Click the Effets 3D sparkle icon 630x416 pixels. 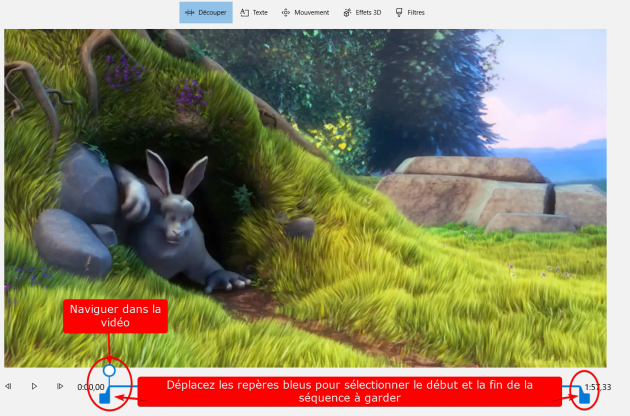coord(348,13)
